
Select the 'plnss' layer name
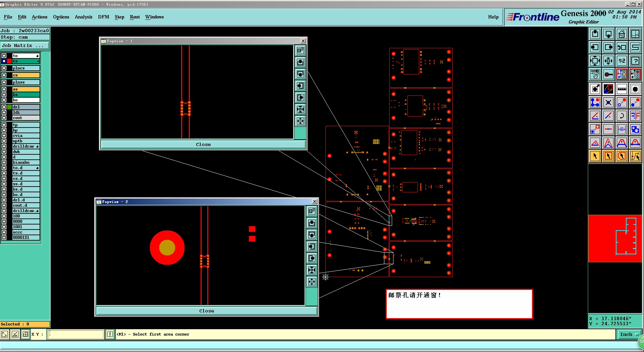26,82
